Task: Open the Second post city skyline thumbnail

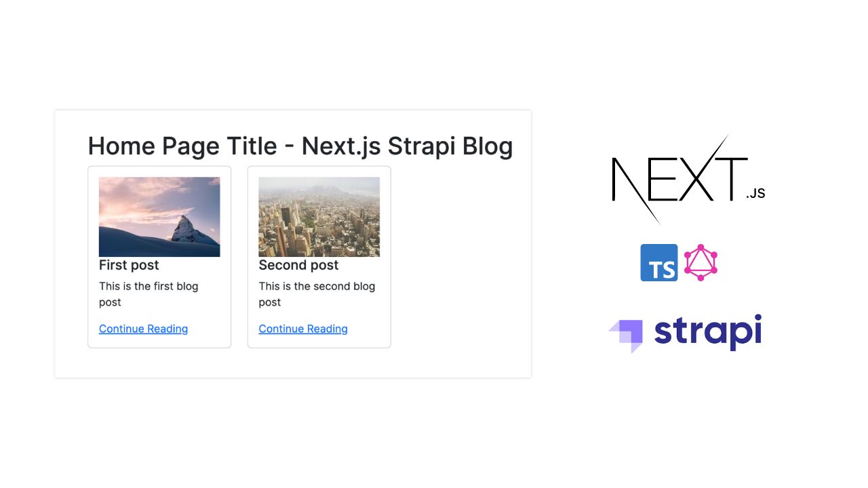Action: (319, 216)
